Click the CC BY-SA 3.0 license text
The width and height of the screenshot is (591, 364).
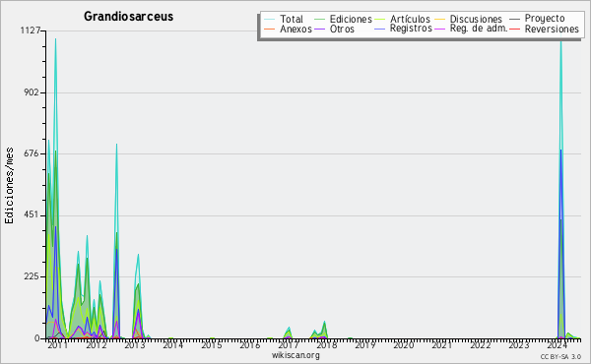[x=560, y=357]
